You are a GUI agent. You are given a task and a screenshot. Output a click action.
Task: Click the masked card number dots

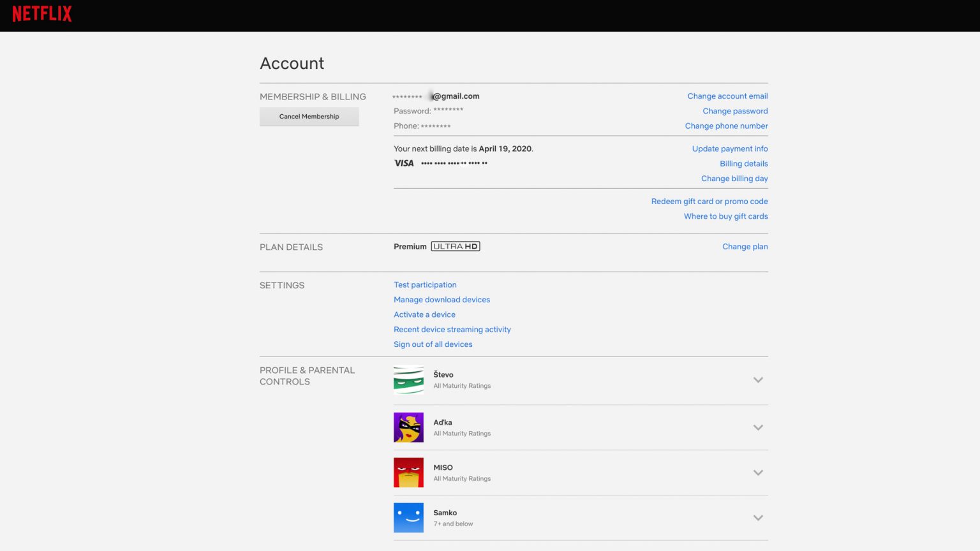pyautogui.click(x=454, y=163)
